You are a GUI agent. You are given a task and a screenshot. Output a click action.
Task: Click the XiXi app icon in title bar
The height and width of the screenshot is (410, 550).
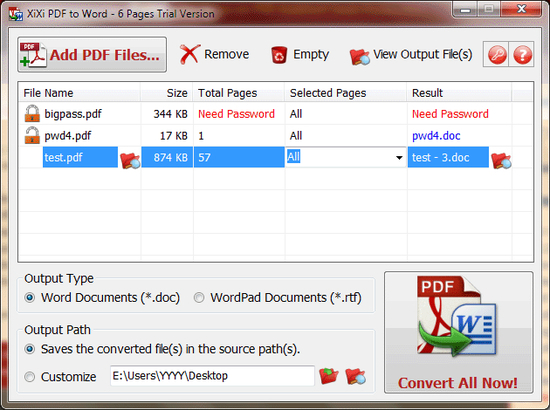pos(16,14)
